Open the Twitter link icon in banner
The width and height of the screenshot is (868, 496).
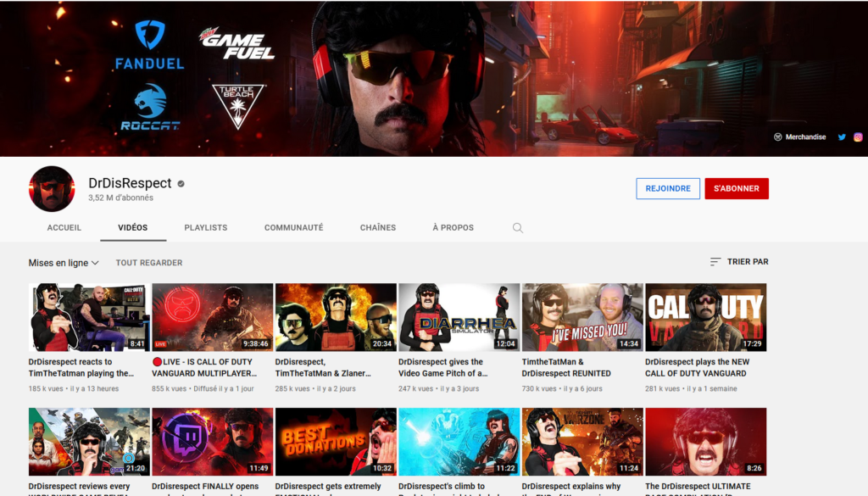click(842, 137)
